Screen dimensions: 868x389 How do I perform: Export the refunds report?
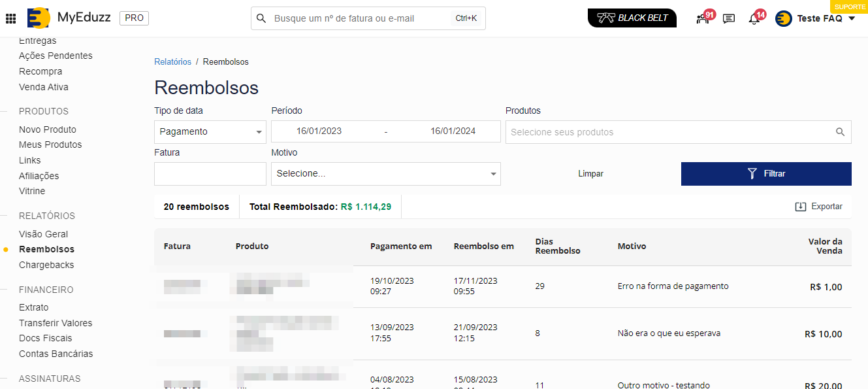[x=818, y=207]
